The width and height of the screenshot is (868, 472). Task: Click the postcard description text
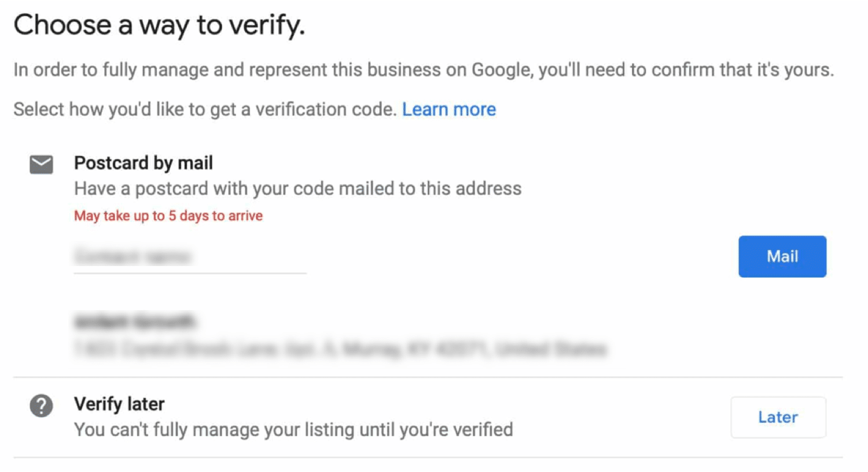click(x=297, y=188)
